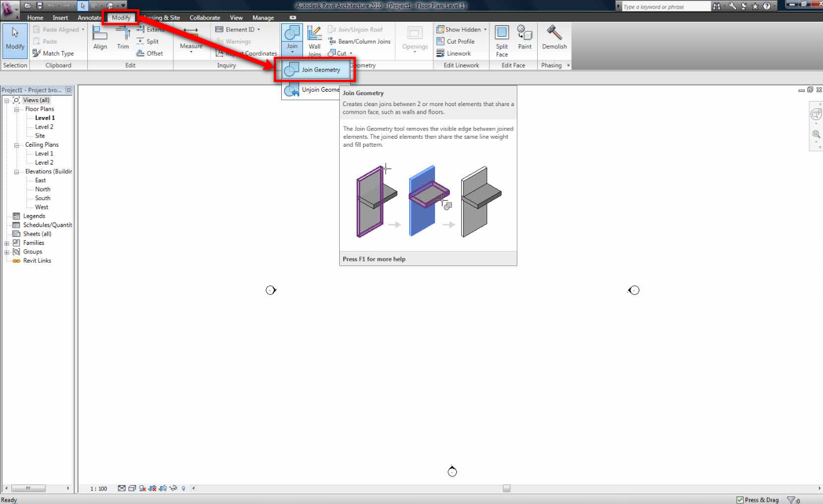
Task: Click the keyword search input field
Action: point(666,7)
